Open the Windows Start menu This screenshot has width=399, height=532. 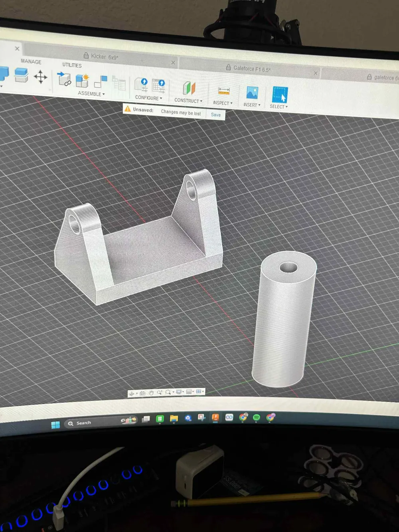click(x=55, y=425)
